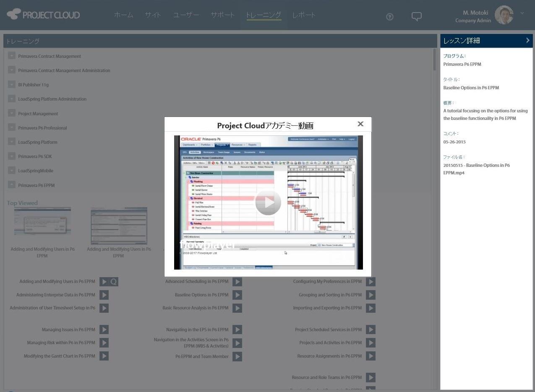Screen dimensions: 535x392
Task: Play the video in the Project Cloud modal
Action: [x=268, y=203]
